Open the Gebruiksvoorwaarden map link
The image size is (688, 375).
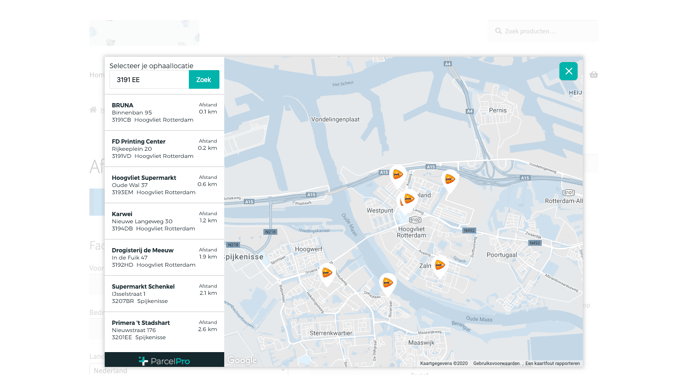(496, 364)
